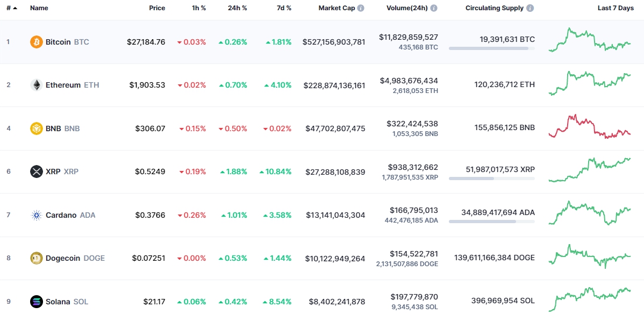
Task: Click Solana 7d change 8.54%
Action: click(278, 302)
